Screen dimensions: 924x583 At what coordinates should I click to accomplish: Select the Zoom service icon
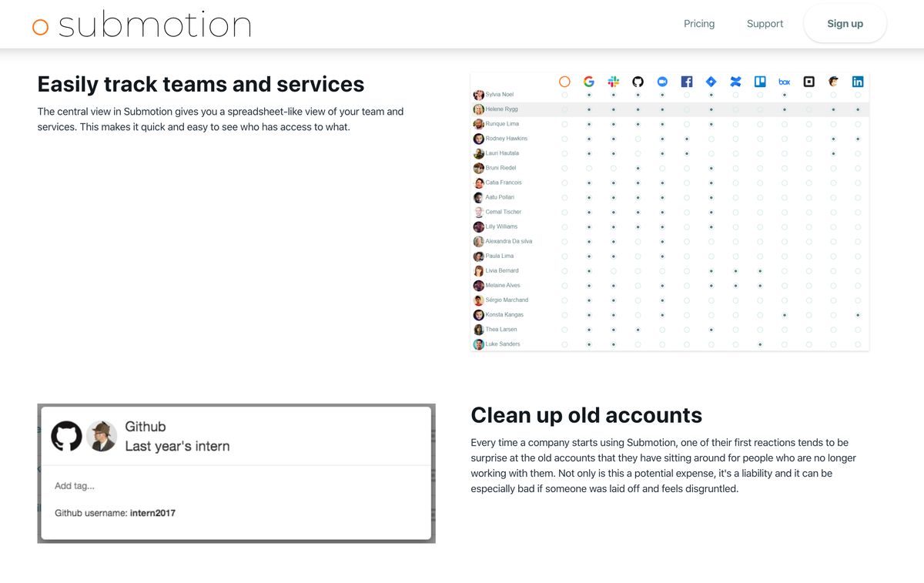point(662,81)
